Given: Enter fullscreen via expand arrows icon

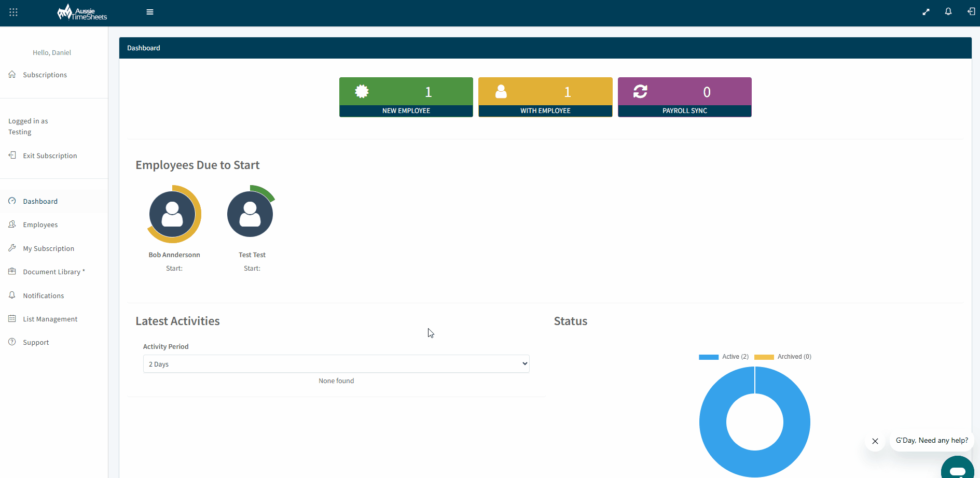Looking at the screenshot, I should click(926, 12).
